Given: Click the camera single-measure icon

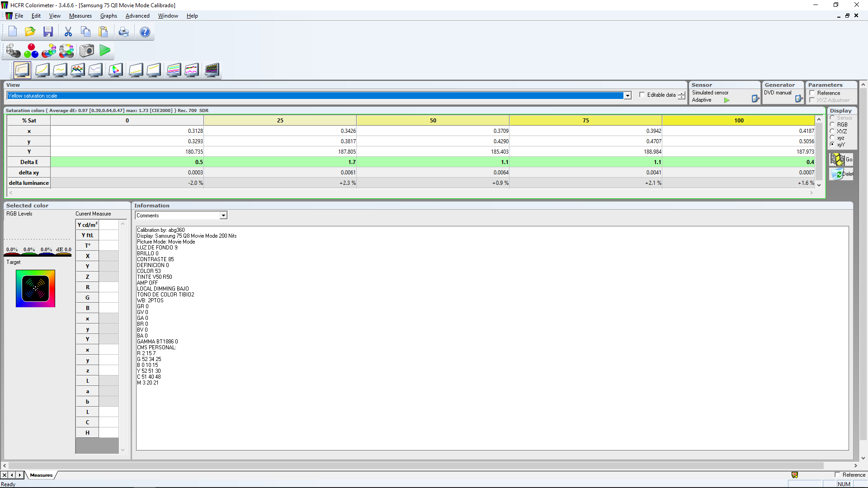Looking at the screenshot, I should [87, 51].
